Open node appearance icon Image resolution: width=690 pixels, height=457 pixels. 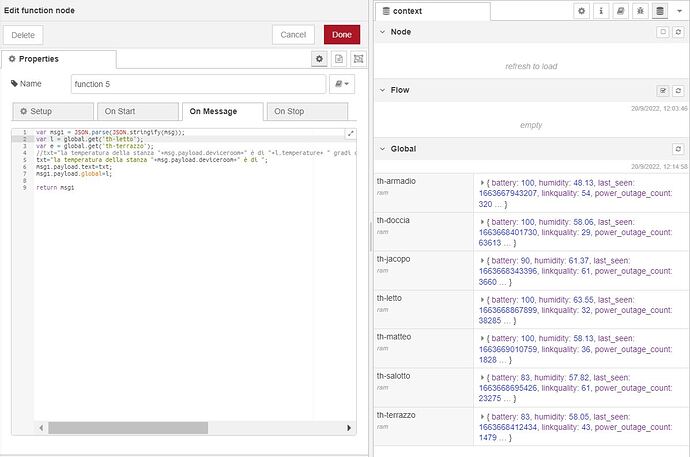coord(359,59)
